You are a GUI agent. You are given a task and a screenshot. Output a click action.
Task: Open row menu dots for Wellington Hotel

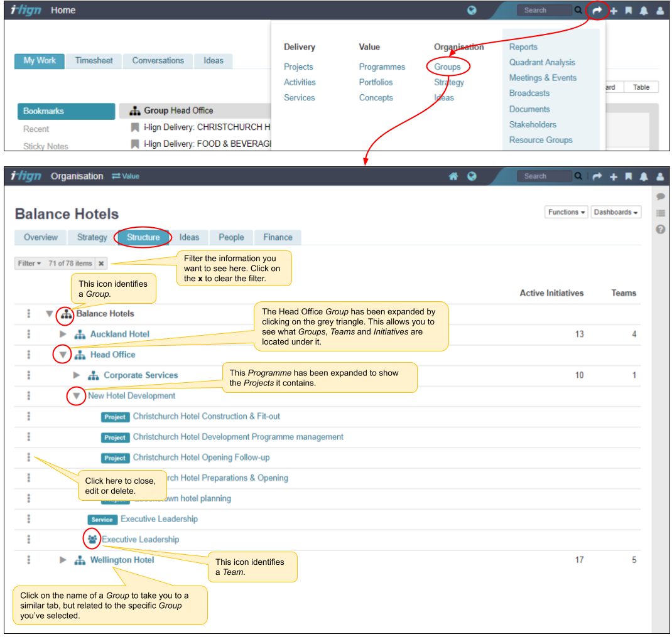tap(29, 560)
